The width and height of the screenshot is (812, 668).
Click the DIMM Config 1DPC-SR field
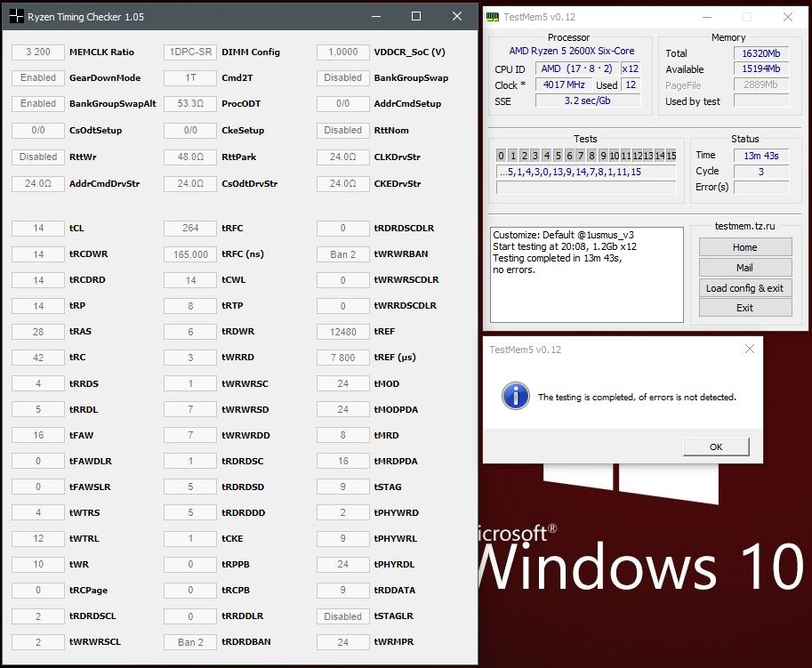pos(190,52)
